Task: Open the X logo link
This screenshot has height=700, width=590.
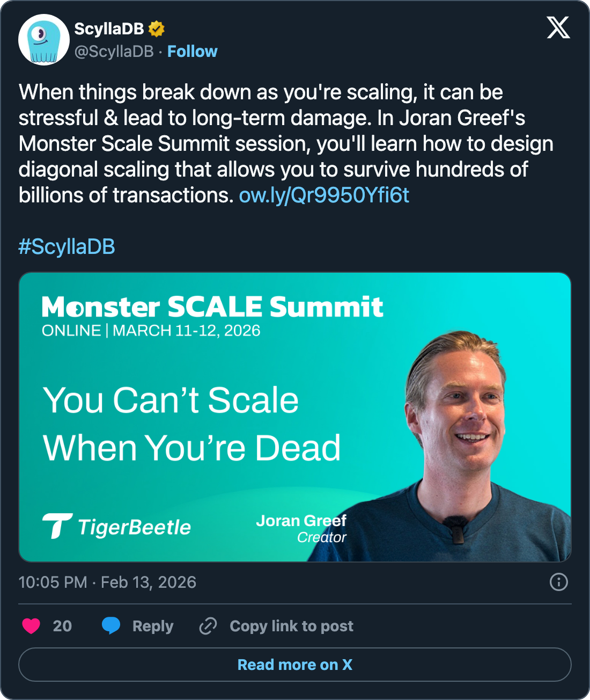Action: pyautogui.click(x=558, y=27)
